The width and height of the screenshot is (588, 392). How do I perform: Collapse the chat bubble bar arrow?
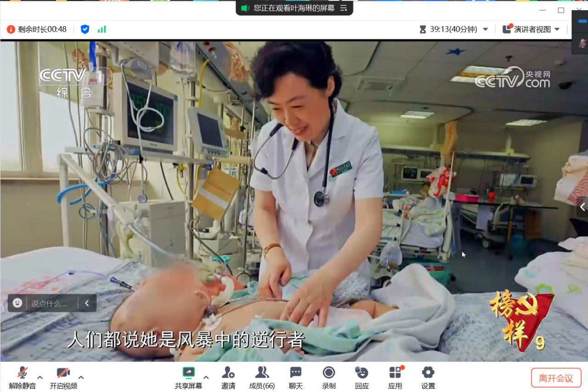pos(87,303)
